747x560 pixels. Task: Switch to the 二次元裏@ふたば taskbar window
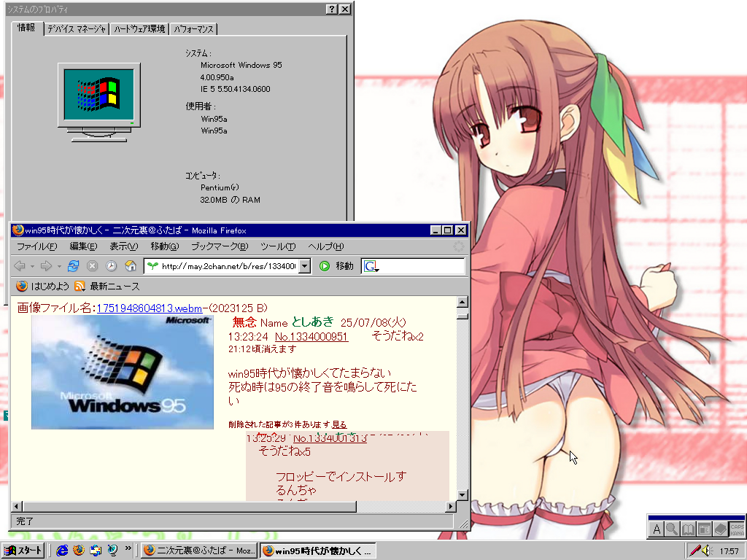198,551
